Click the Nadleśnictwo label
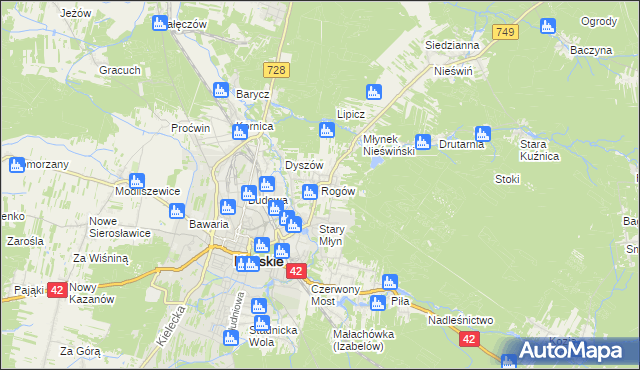640x370 pixels. pyautogui.click(x=460, y=320)
